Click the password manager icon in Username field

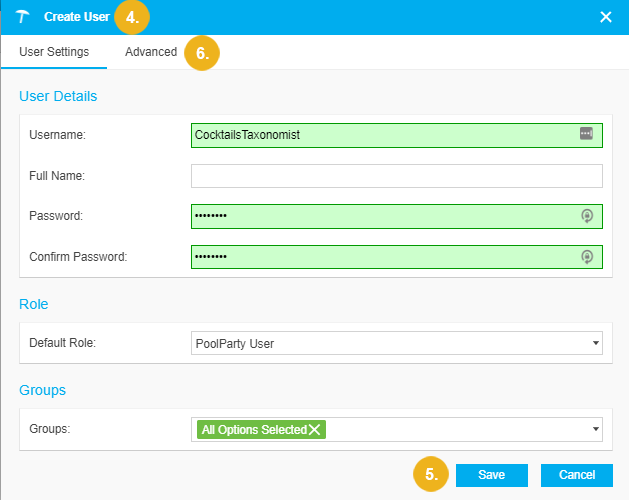coord(586,133)
